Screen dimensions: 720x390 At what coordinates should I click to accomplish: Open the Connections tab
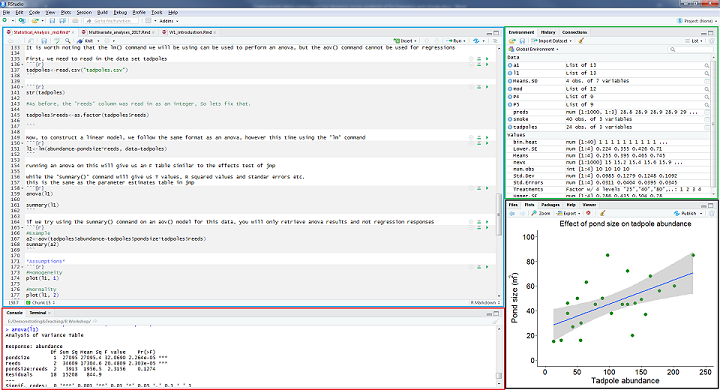click(x=574, y=33)
